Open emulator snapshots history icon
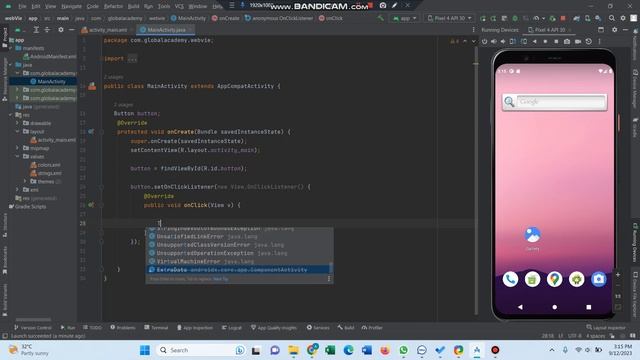This screenshot has width=640, height=360. 589,41
